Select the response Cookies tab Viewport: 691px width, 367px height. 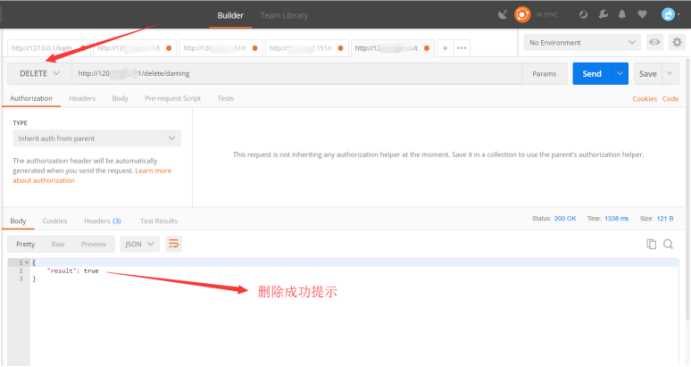pyautogui.click(x=55, y=221)
